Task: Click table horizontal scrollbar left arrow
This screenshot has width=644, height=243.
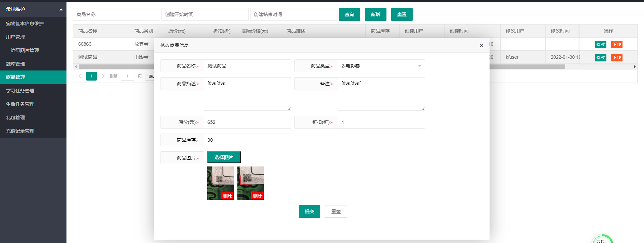Action: pos(76,67)
